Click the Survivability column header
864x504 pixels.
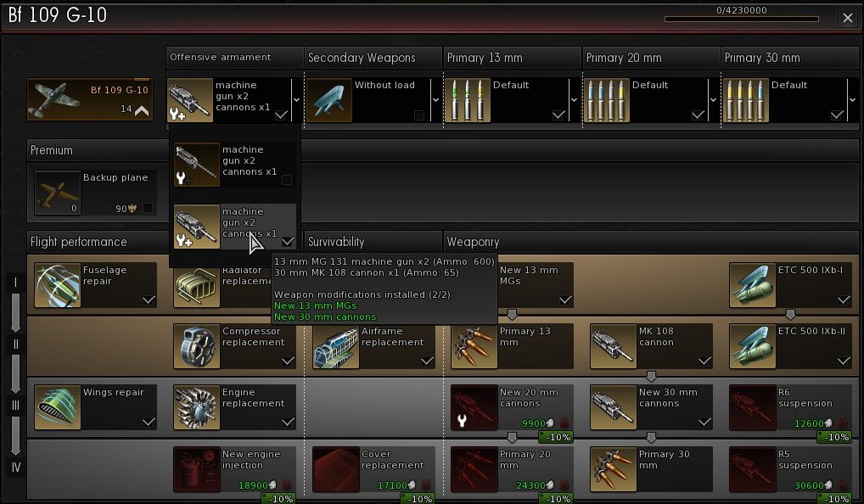(x=373, y=242)
